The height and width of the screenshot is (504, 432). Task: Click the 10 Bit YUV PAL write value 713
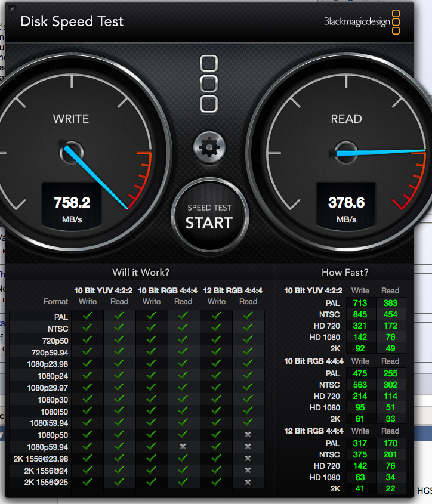point(360,303)
